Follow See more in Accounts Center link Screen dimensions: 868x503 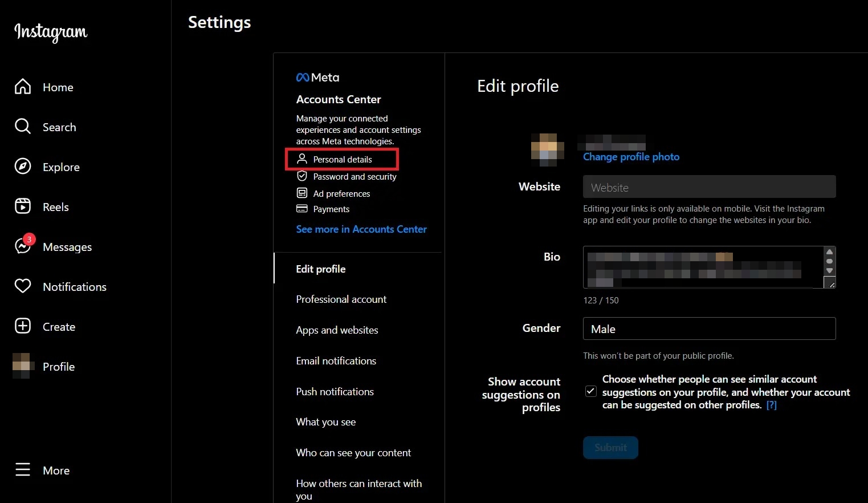tap(361, 229)
